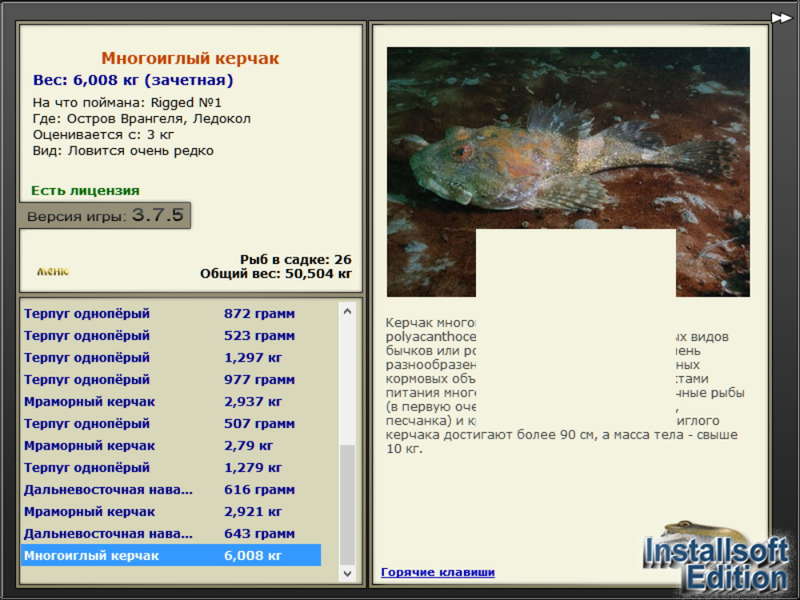
Task: Select Дальневосточная навага 643 грамм row
Action: pyautogui.click(x=171, y=533)
